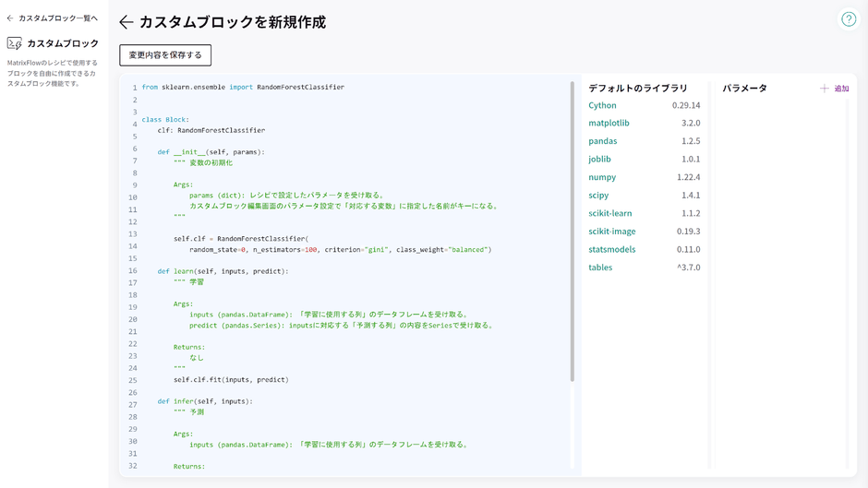Open help via the question mark icon
This screenshot has width=868, height=488.
click(x=848, y=19)
